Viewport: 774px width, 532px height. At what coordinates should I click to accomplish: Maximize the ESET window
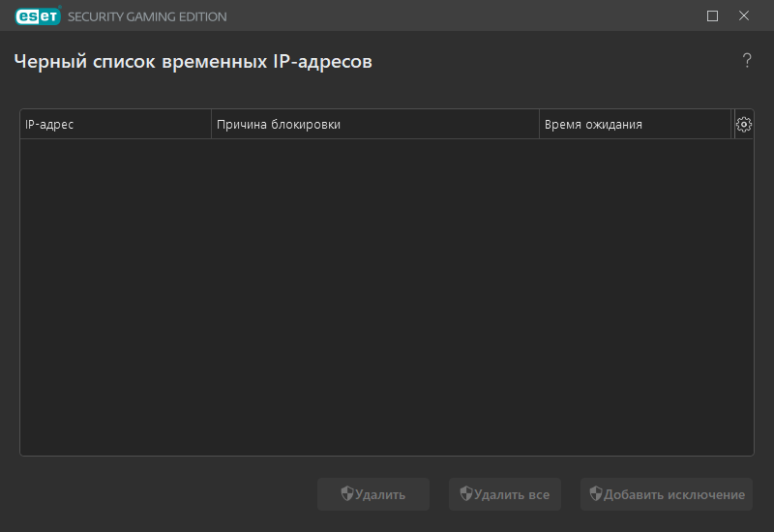coord(712,16)
